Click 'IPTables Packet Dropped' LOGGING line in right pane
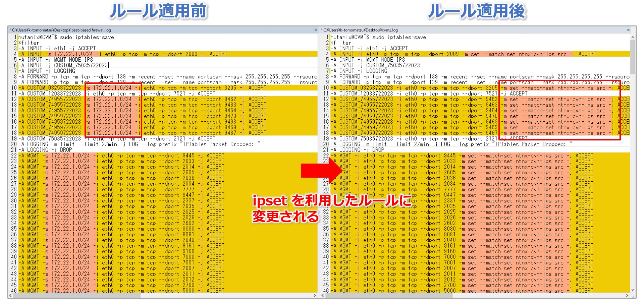Viewport: 644px width, 305px height. tap(451, 144)
